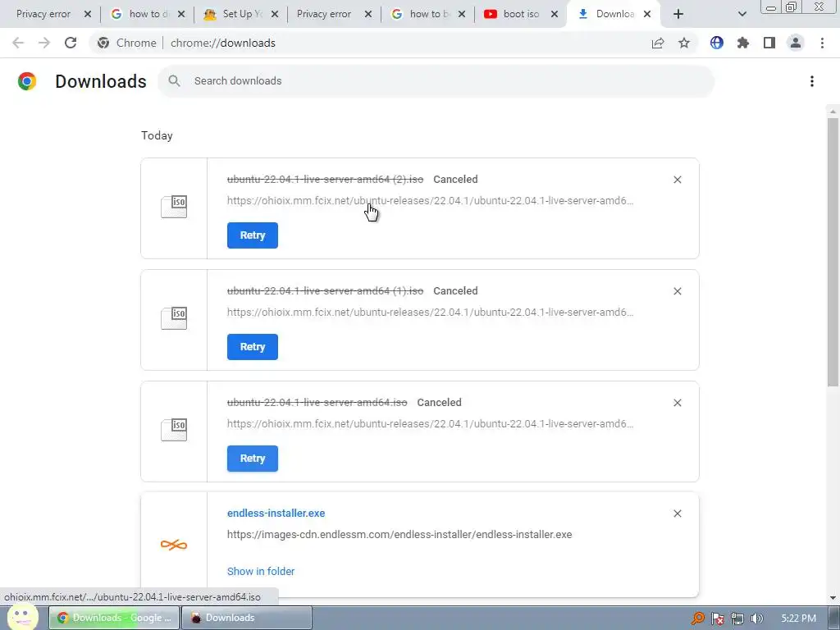Click the 5:22 PM system clock
The image size is (840, 630).
798,619
